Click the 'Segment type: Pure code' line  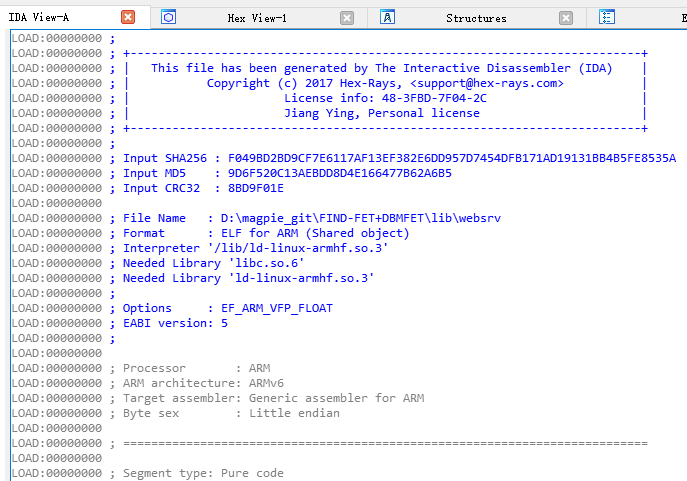click(x=203, y=473)
